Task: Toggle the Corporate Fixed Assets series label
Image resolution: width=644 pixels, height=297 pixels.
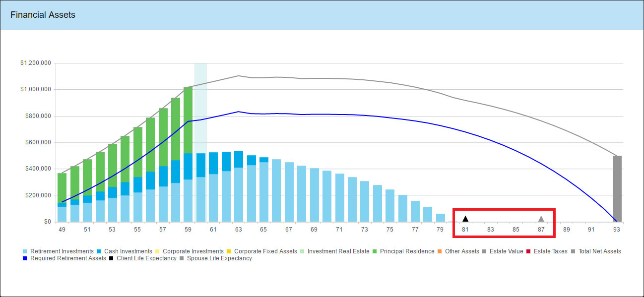Action: coord(265,251)
